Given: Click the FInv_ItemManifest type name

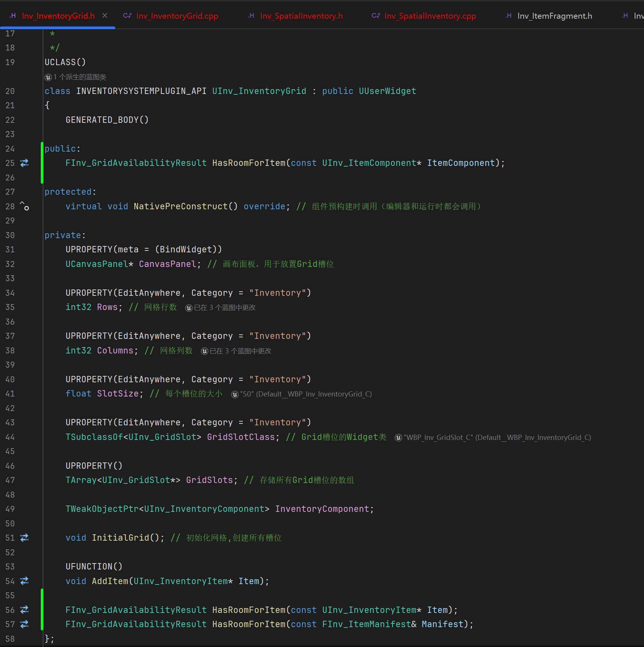Looking at the screenshot, I should [366, 624].
